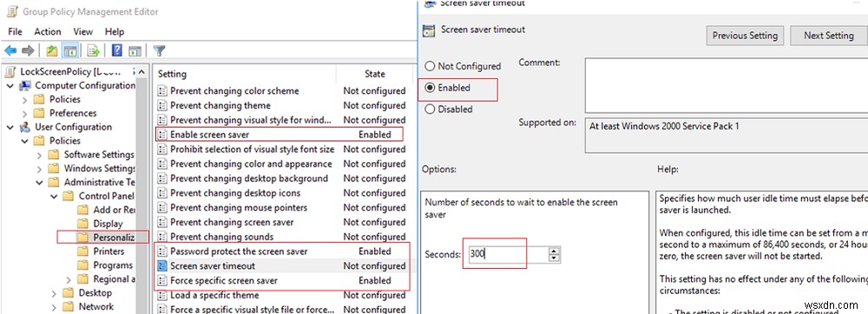
Task: Select the Not Configured radio button
Action: [430, 66]
